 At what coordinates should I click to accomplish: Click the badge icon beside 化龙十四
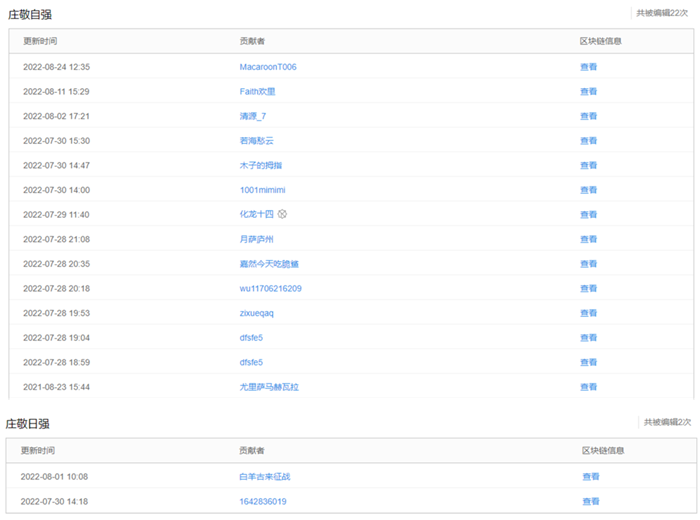[282, 214]
